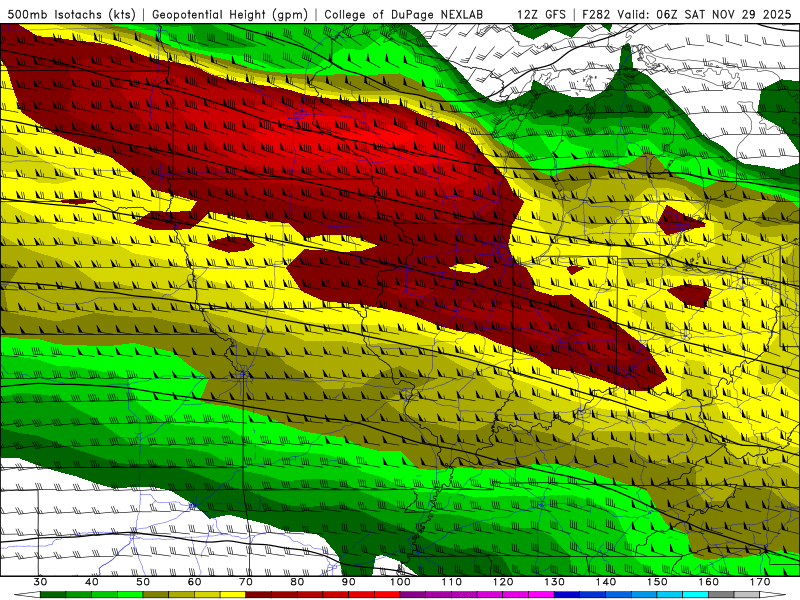Click the '12Z GFS' model run label
This screenshot has height=600, width=800.
click(x=541, y=14)
